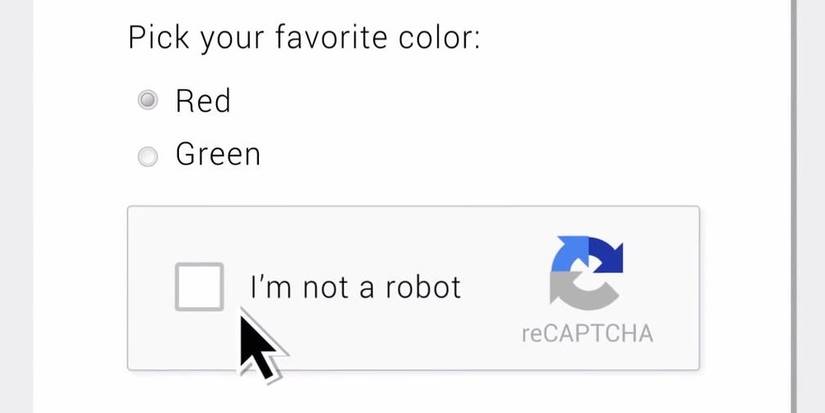Click the word "color:" in the question
Image resolution: width=825 pixels, height=413 pixels.
441,38
